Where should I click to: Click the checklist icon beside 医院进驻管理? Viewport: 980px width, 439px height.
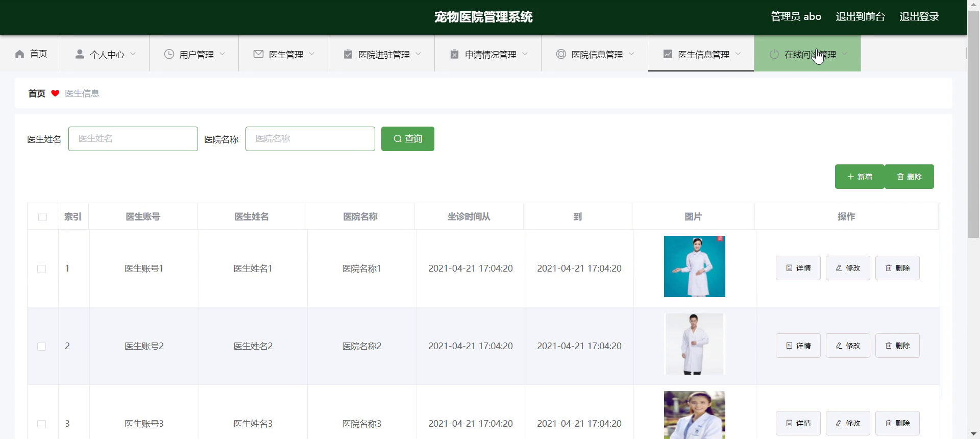pyautogui.click(x=348, y=54)
